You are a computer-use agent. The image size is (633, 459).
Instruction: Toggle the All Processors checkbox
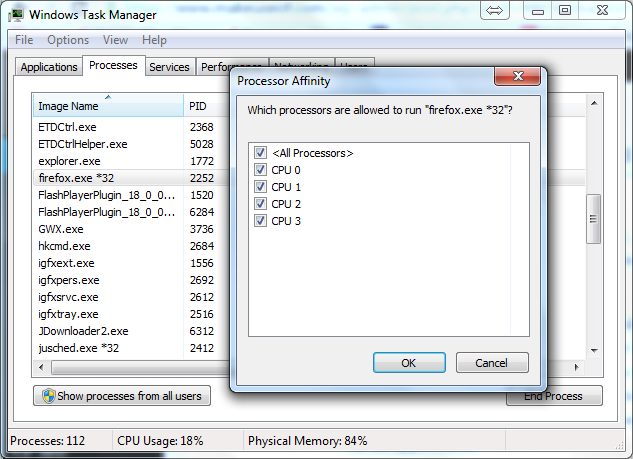point(260,153)
